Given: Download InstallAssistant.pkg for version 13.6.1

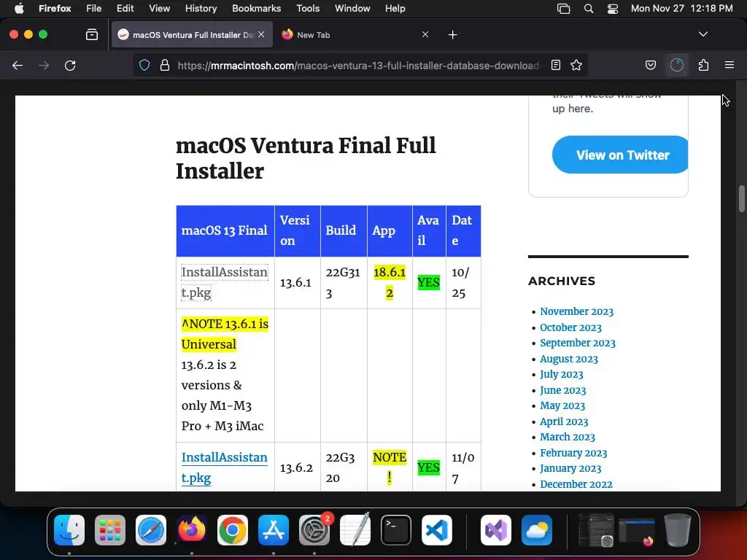Looking at the screenshot, I should 225,282.
